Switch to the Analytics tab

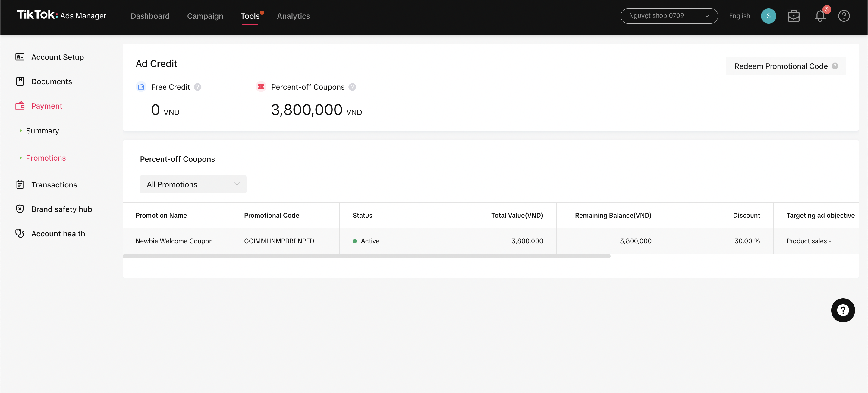pos(293,16)
